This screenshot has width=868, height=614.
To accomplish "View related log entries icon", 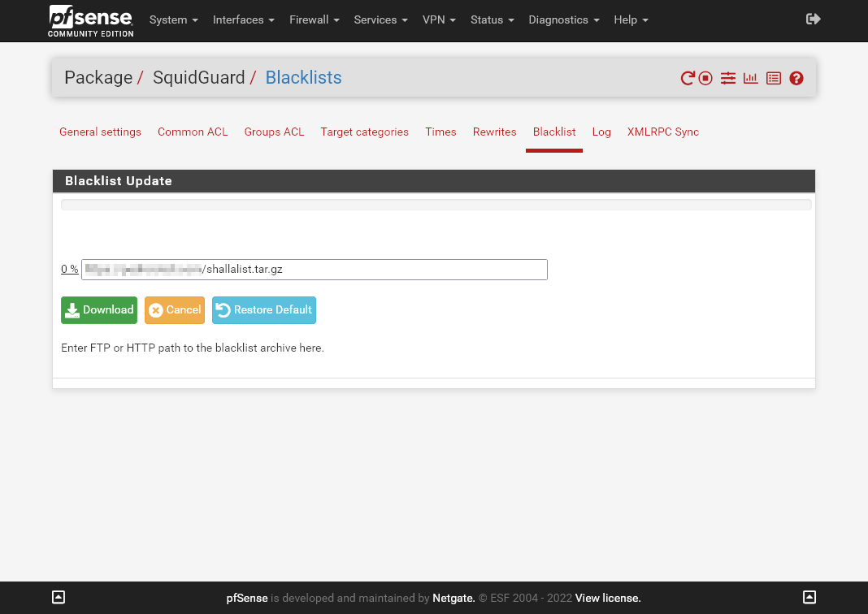I will [x=773, y=78].
